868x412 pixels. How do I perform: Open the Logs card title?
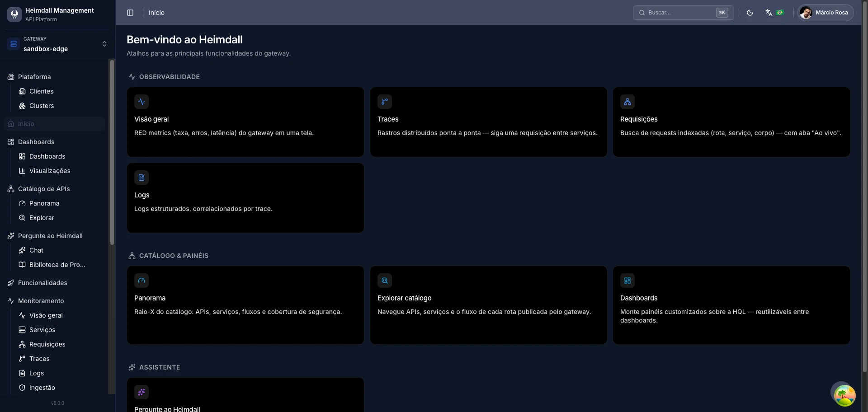point(142,195)
